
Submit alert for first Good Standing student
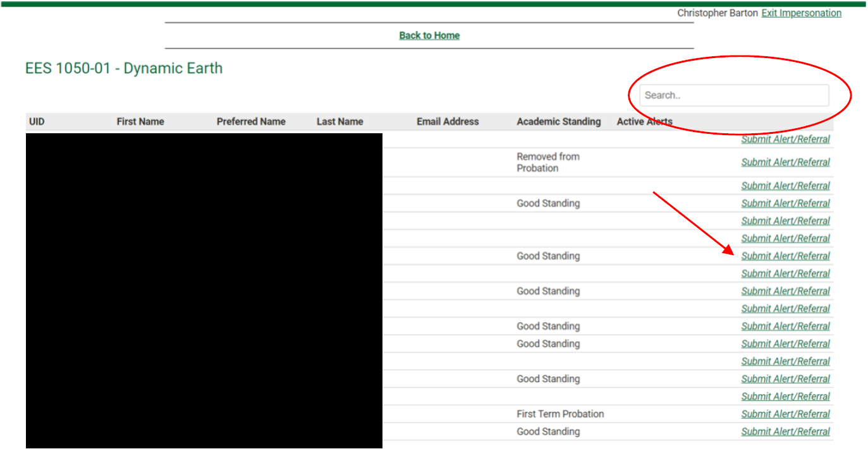(785, 203)
